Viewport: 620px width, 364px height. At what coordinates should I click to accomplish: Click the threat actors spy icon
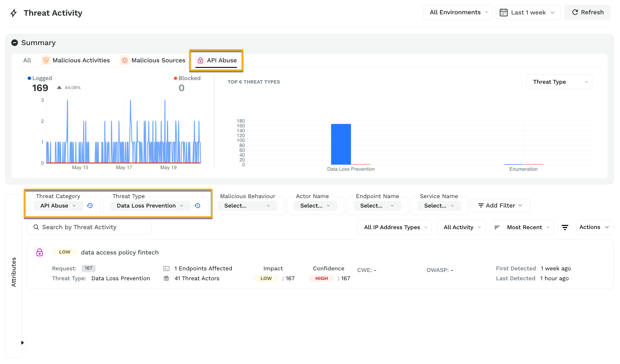(166, 278)
